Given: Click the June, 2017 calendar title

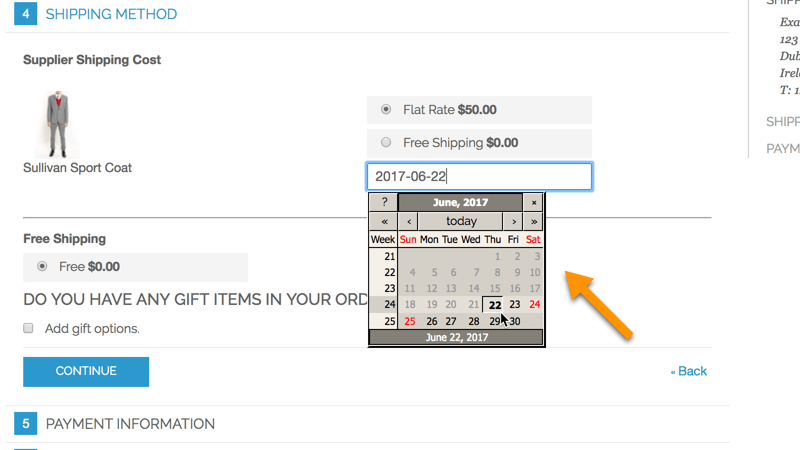Looking at the screenshot, I should pyautogui.click(x=460, y=202).
